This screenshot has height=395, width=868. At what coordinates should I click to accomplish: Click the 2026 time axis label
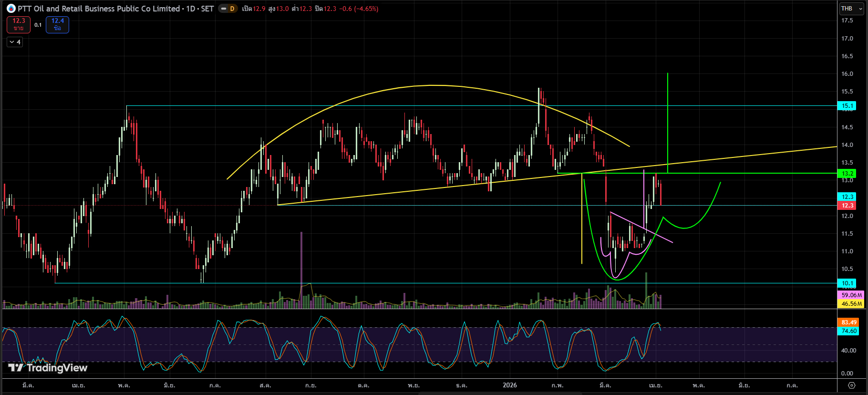tap(510, 385)
